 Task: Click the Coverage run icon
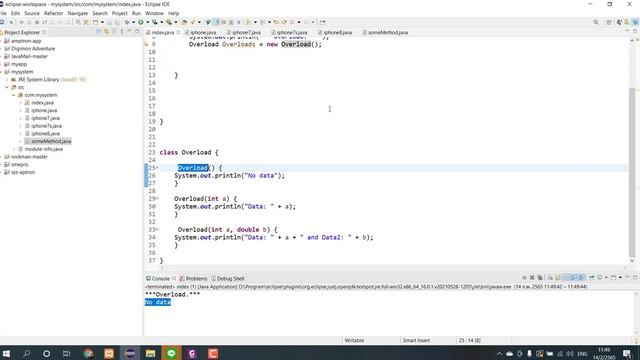155,22
